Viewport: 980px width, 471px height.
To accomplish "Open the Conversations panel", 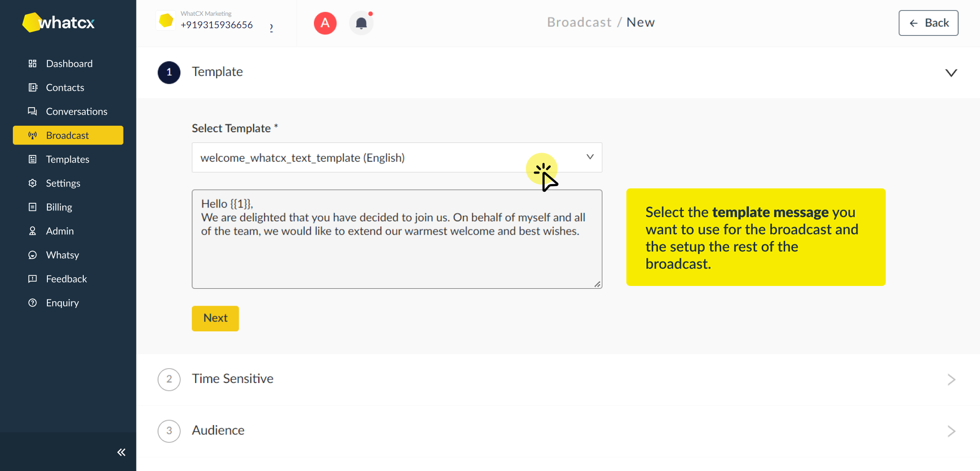I will point(77,111).
